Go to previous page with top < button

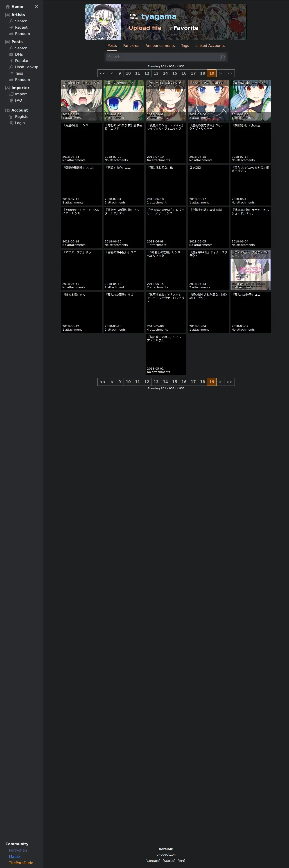(112, 73)
